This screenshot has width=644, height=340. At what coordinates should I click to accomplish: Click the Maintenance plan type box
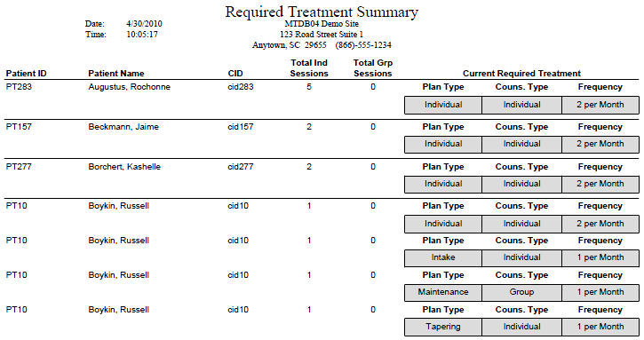(442, 292)
